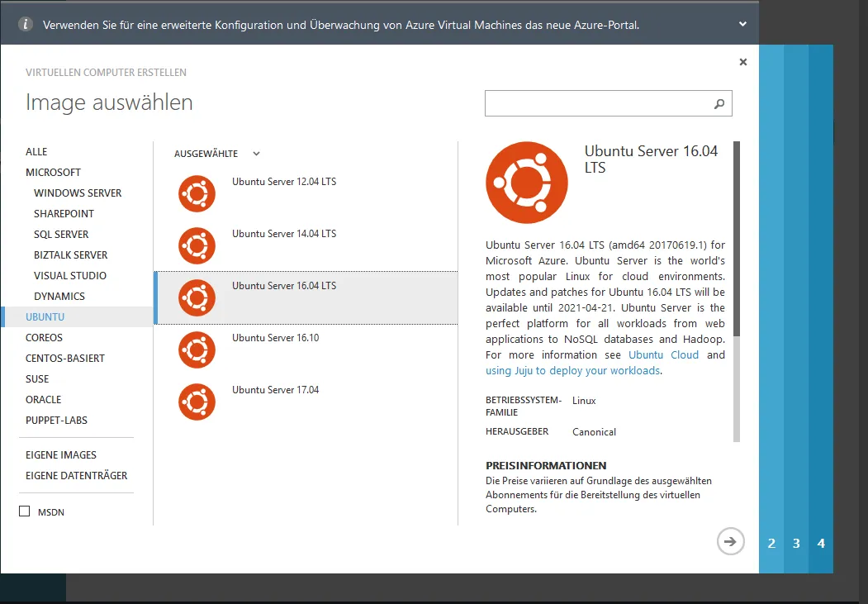Choose Ubuntu Server 17.04 text
Image resolution: width=868 pixels, height=604 pixels.
[x=275, y=390]
